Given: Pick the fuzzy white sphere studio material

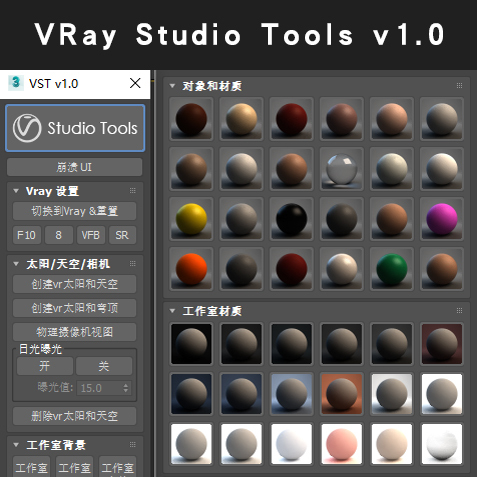Looking at the screenshot, I should 442,444.
